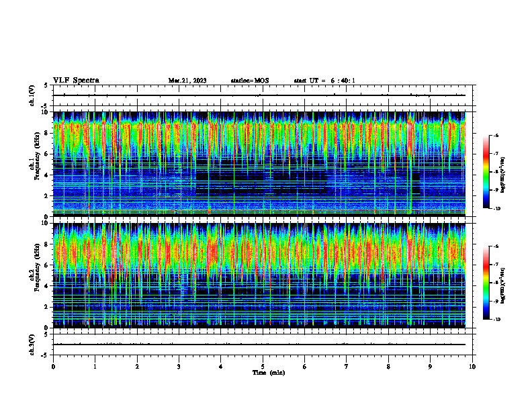
Task: Click the "Time (min)" axis label
Action: coord(269,373)
